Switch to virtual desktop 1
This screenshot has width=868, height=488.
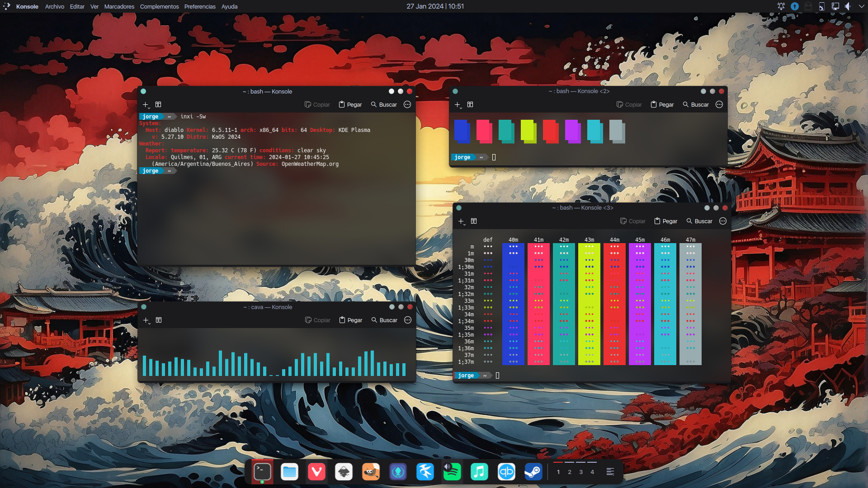tap(558, 472)
